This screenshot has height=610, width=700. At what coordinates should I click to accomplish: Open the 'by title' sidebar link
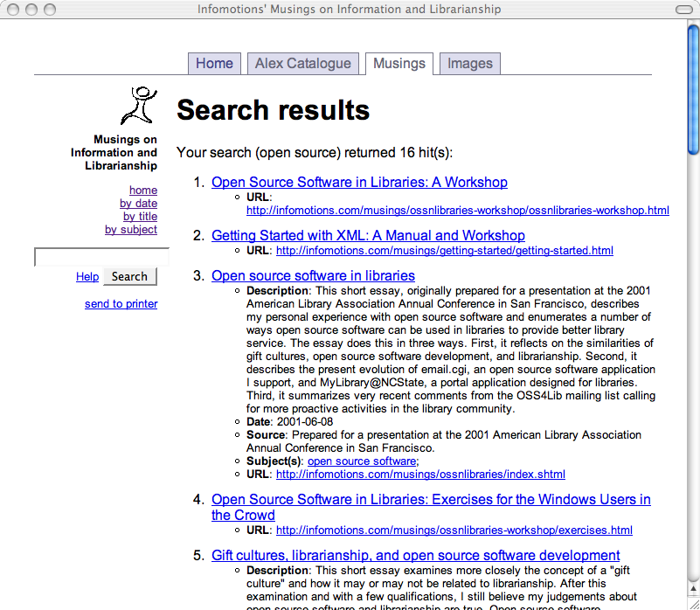point(140,216)
